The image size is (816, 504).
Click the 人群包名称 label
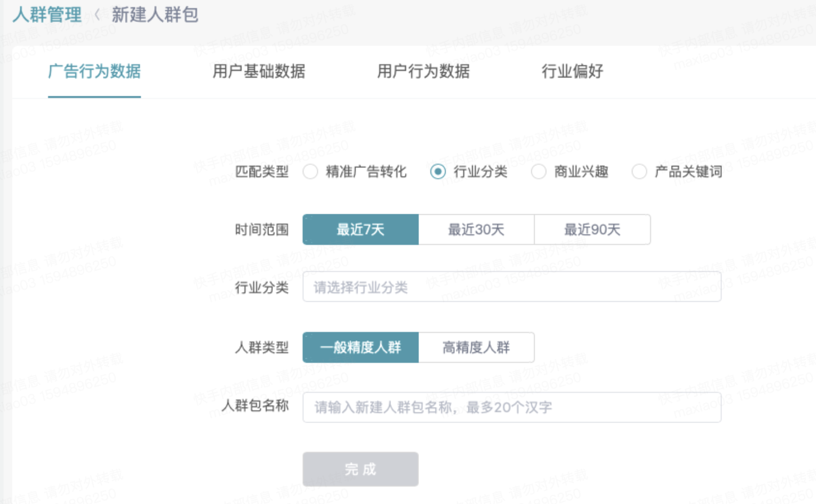pyautogui.click(x=255, y=405)
